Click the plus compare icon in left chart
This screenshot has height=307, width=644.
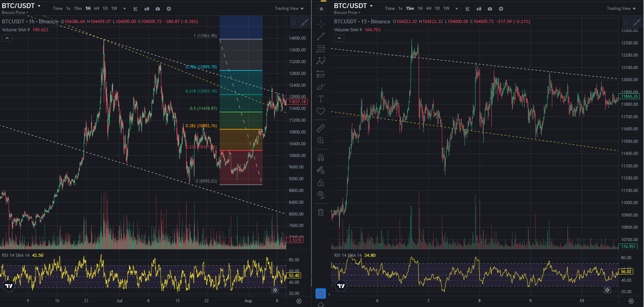coord(169,9)
